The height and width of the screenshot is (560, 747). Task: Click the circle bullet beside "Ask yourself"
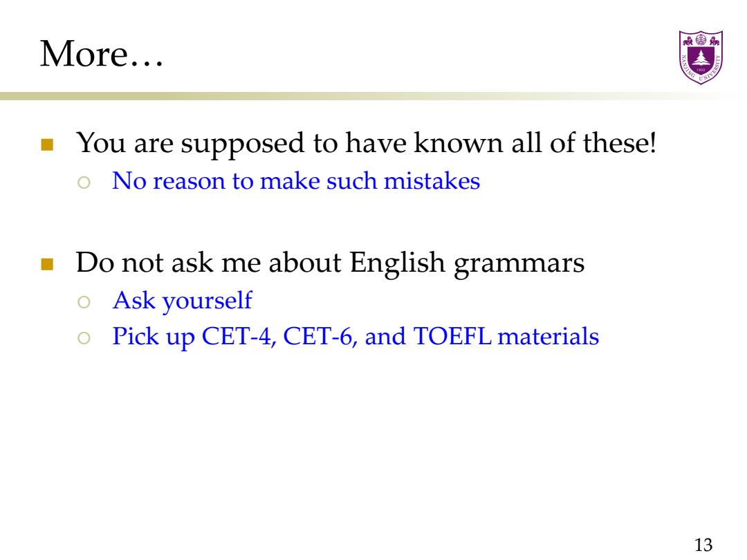(84, 302)
